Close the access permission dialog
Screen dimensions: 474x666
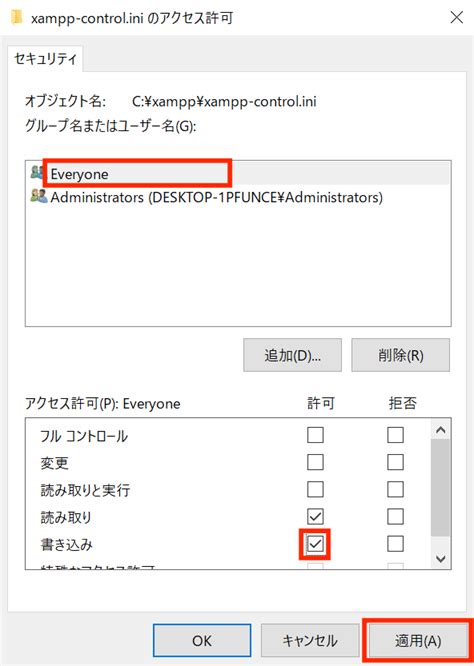pyautogui.click(x=457, y=18)
